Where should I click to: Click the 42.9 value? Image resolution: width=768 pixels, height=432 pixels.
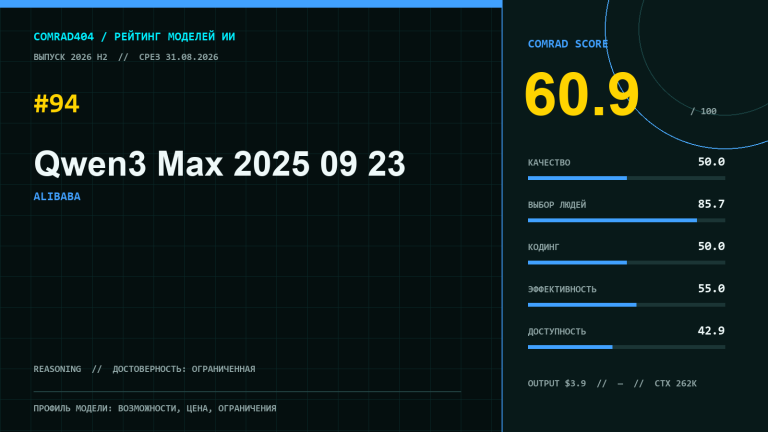pyautogui.click(x=711, y=331)
